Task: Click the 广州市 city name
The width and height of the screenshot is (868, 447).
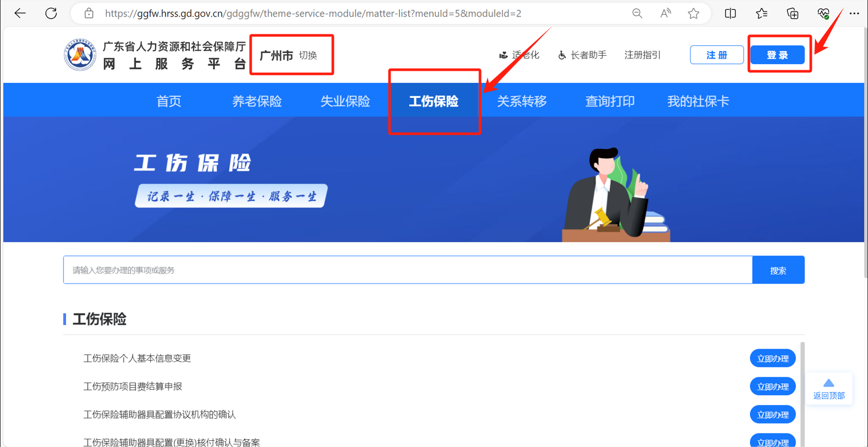Action: pyautogui.click(x=276, y=55)
